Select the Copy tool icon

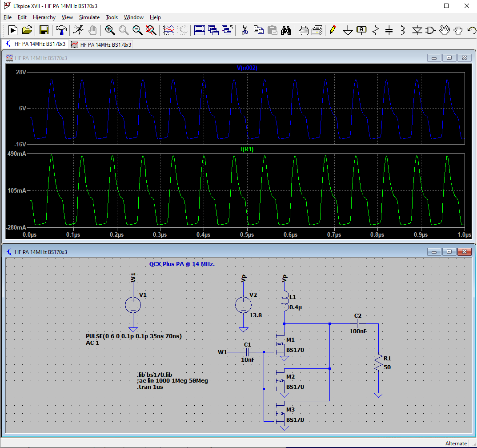click(x=259, y=30)
